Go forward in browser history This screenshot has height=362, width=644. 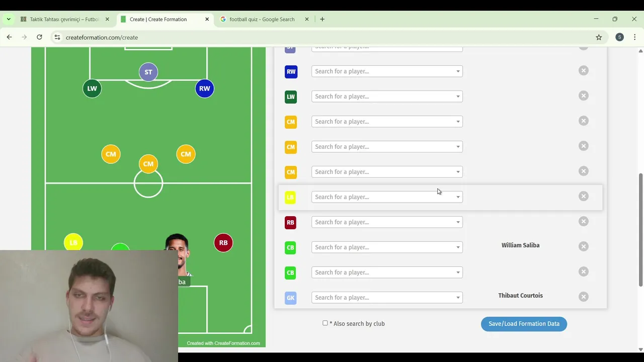24,37
